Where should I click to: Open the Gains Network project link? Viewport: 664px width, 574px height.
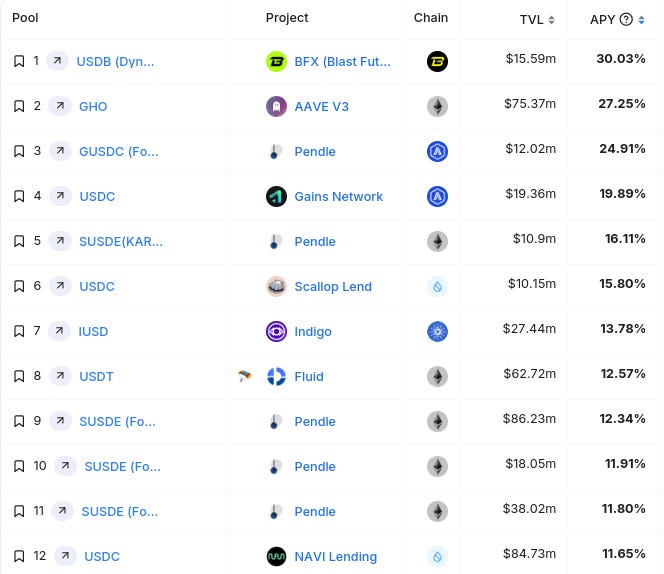pyautogui.click(x=338, y=197)
